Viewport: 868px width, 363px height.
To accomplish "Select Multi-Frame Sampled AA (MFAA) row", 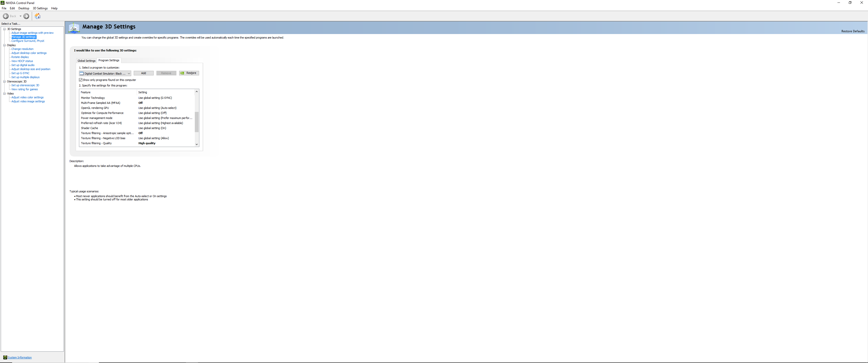I will (137, 103).
